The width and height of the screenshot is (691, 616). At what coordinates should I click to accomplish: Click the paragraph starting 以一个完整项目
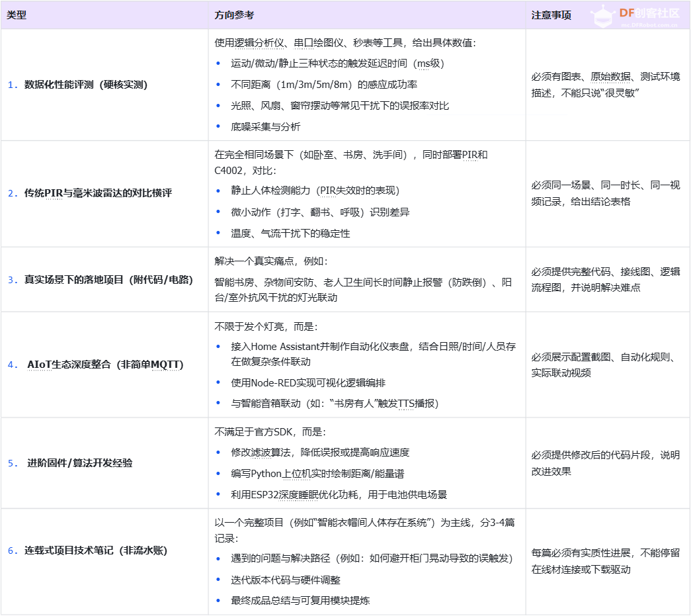364,531
